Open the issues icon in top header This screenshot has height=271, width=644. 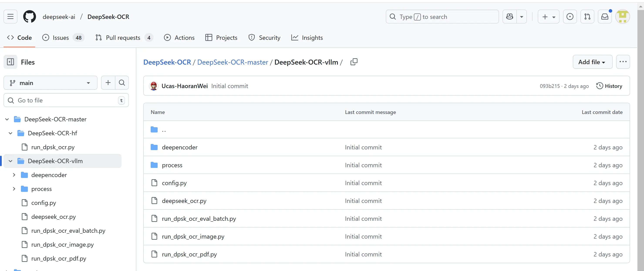[570, 17]
